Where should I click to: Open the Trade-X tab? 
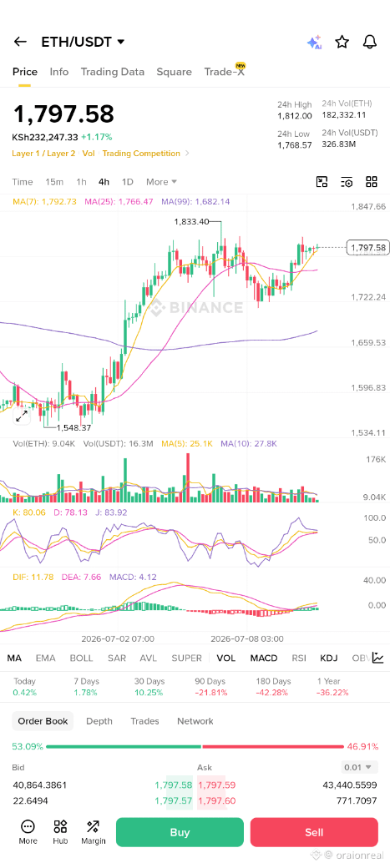(225, 71)
